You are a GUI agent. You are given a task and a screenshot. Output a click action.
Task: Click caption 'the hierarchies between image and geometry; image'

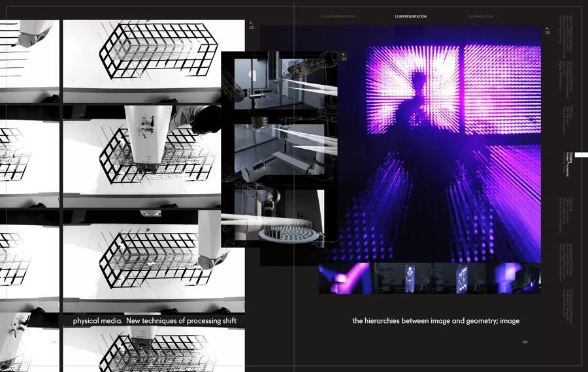point(436,320)
